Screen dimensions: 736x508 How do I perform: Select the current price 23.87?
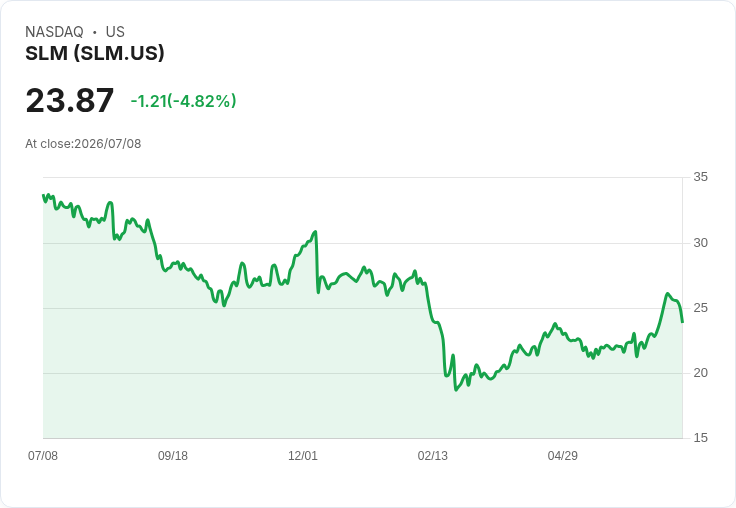pos(69,100)
